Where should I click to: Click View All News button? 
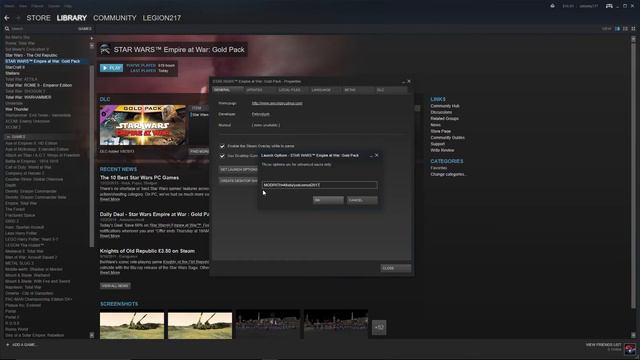(x=115, y=286)
